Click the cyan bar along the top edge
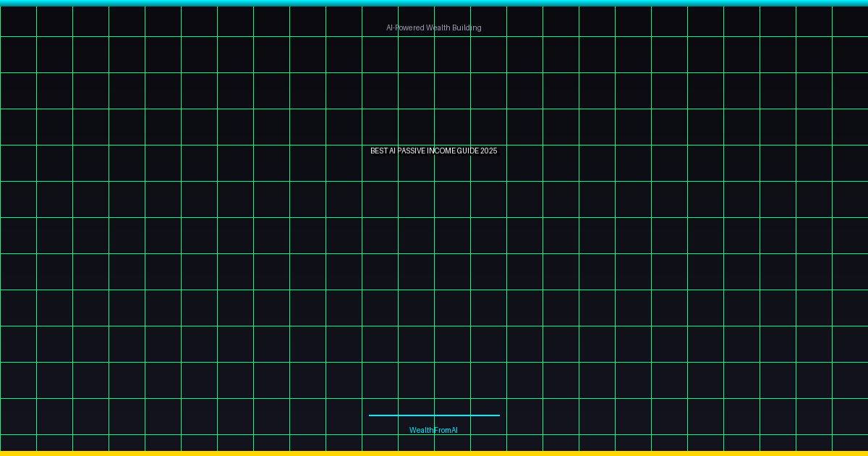The height and width of the screenshot is (456, 868). (434, 3)
